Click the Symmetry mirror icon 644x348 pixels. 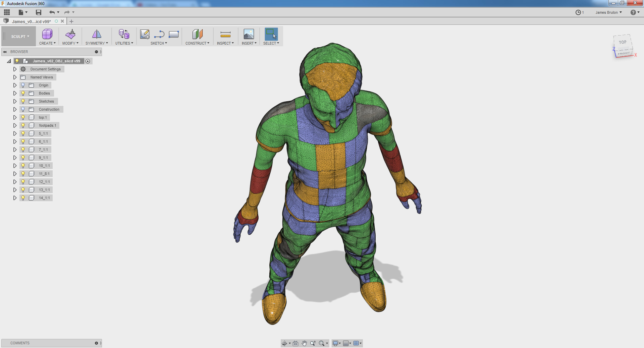tap(97, 34)
